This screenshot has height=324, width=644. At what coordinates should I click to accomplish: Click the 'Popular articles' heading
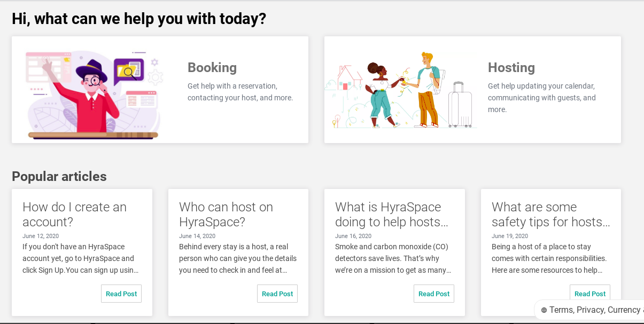59,177
